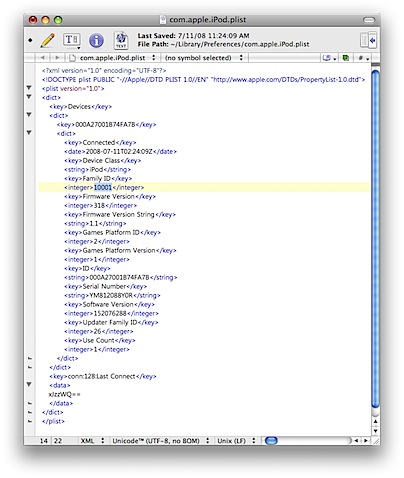Click the vertical scrollbar down arrow

[376, 431]
